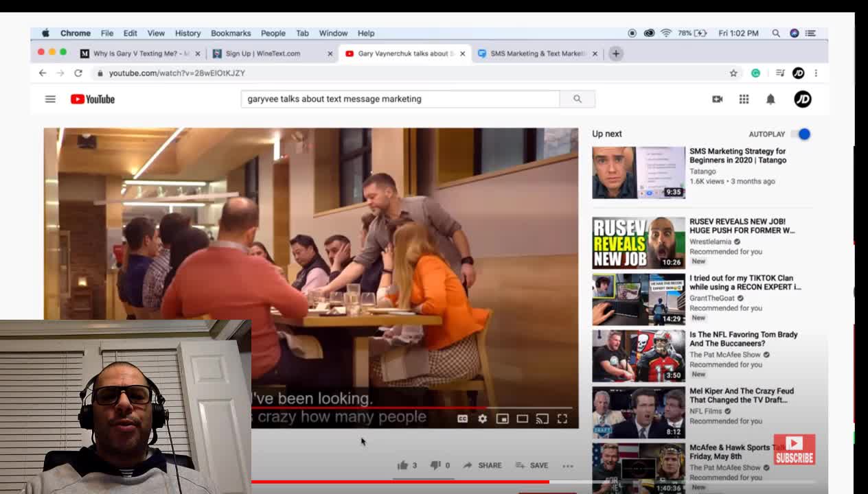
Task: Activate the miniplayer button
Action: [x=502, y=419]
